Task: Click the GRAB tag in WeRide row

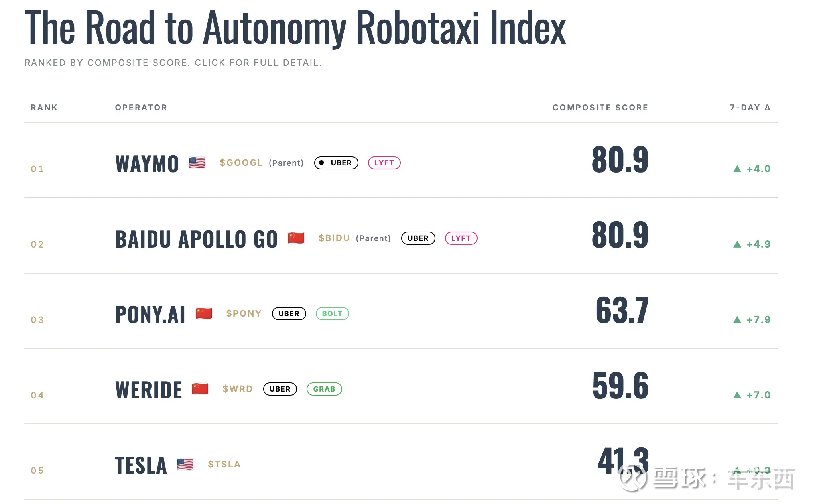Action: click(324, 389)
